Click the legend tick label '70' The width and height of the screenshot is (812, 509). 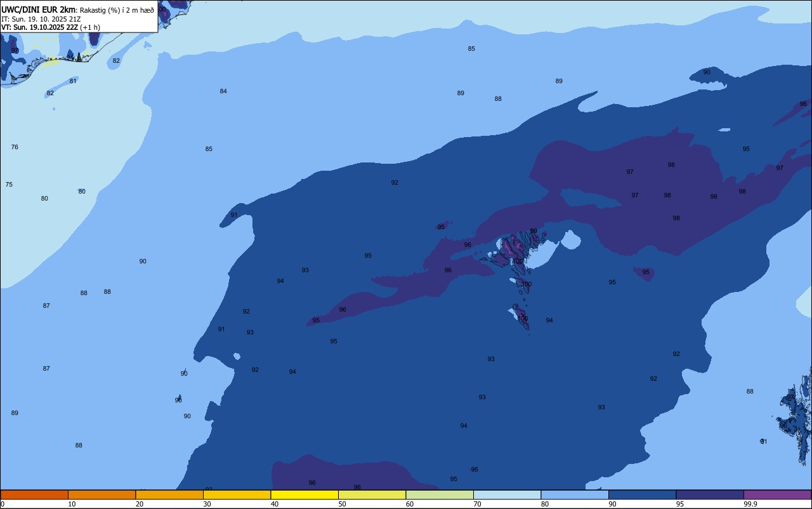pos(477,504)
